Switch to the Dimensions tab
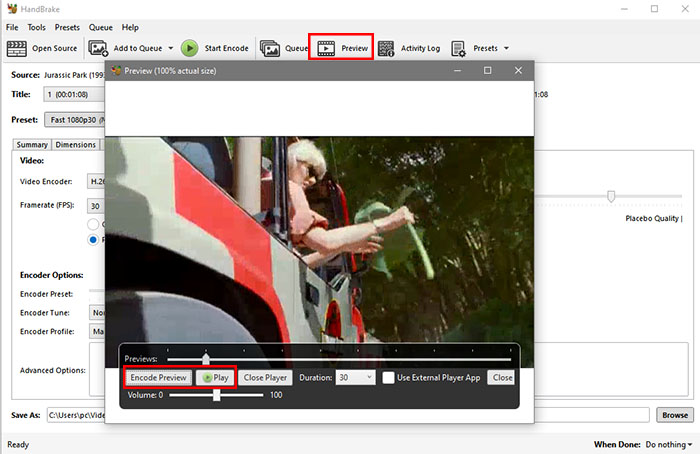Viewport: 700px width, 454px height. click(x=75, y=145)
